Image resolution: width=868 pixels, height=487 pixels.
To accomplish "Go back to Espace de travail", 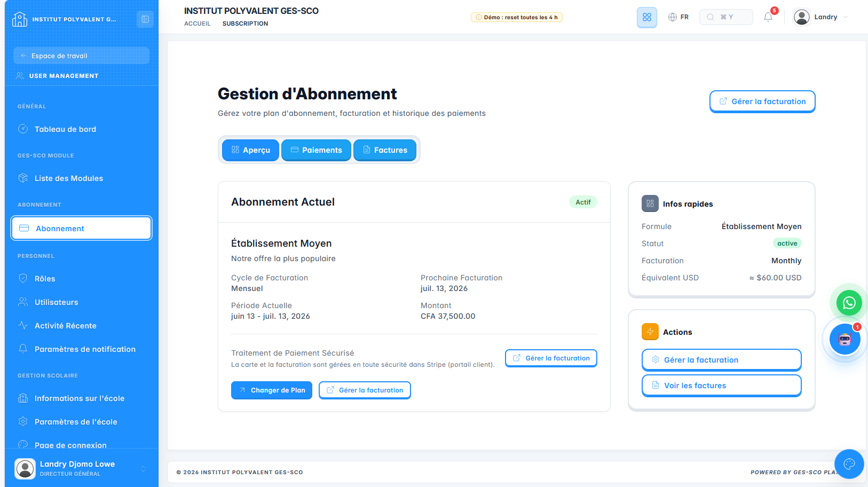I will pyautogui.click(x=81, y=56).
